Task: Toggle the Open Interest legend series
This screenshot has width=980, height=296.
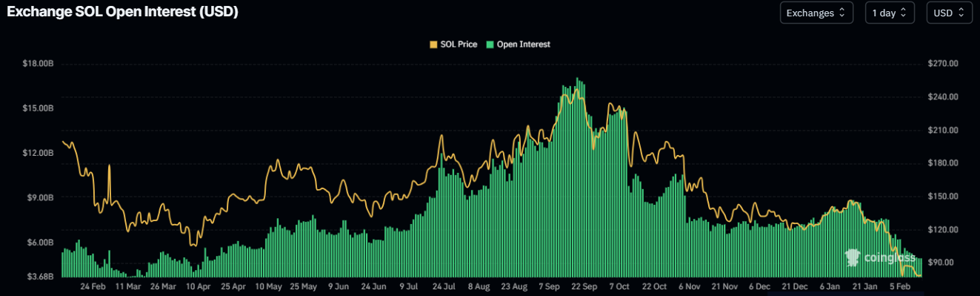Action: pos(518,45)
